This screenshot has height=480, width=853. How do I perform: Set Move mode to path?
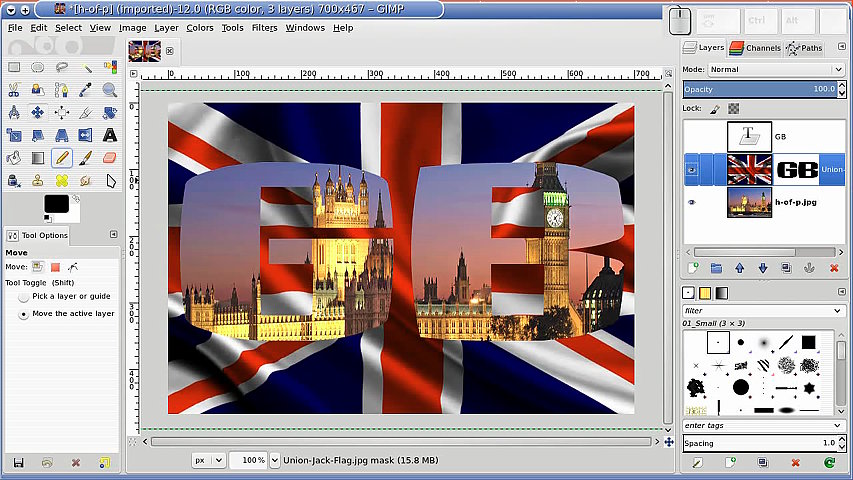tap(73, 267)
